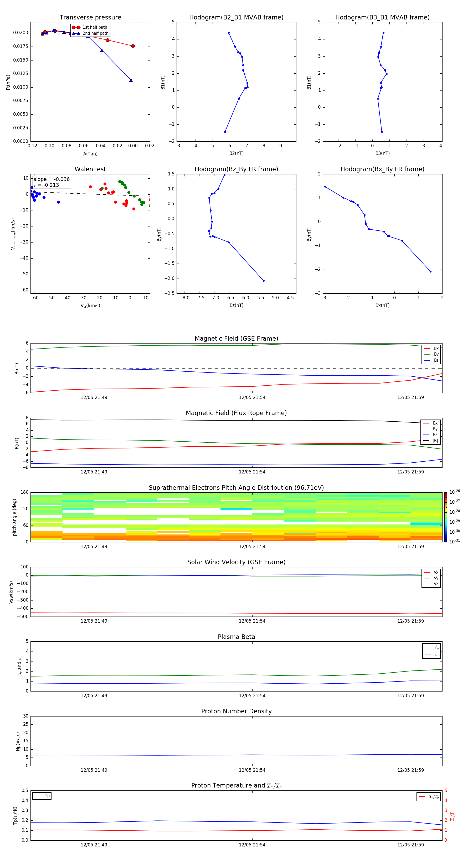Click '12/05 21:54' tick under GSE magnetic field
The image size is (473, 868).
click(x=252, y=398)
